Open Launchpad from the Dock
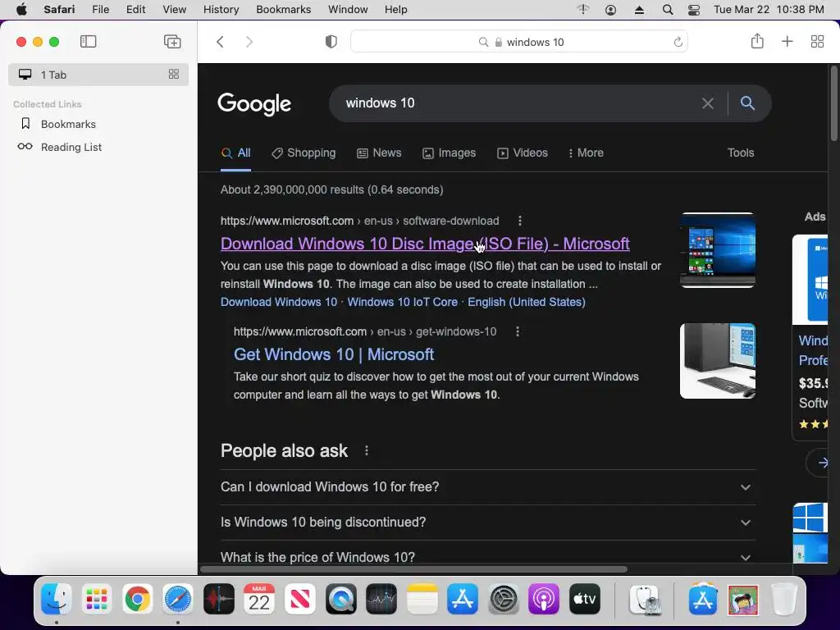The height and width of the screenshot is (630, 840). point(97,599)
